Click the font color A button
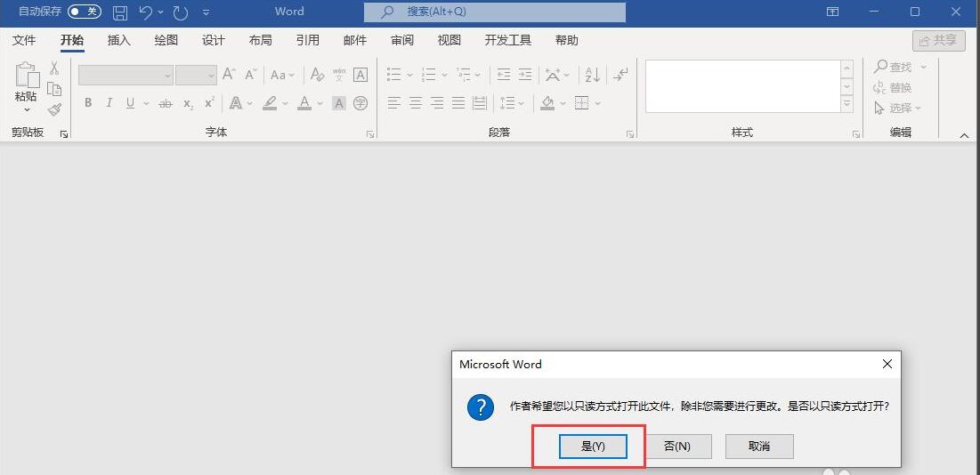980x475 pixels. 304,103
